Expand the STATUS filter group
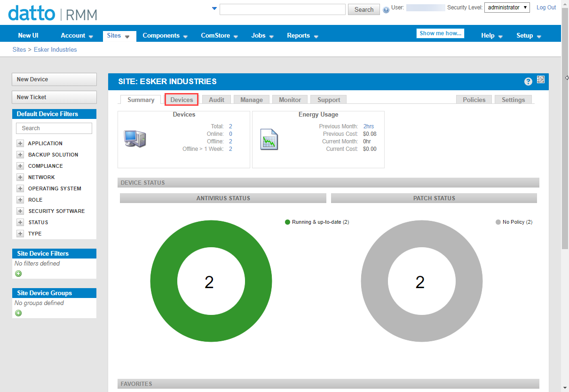The image size is (569, 392). pos(20,222)
